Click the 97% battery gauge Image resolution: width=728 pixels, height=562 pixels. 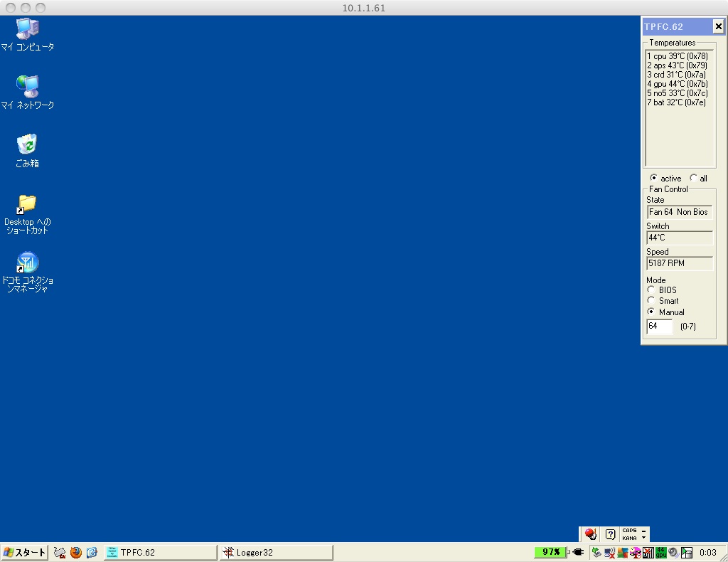551,552
